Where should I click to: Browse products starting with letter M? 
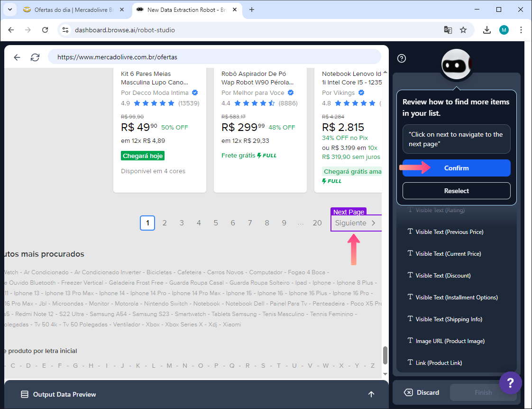[169, 365]
